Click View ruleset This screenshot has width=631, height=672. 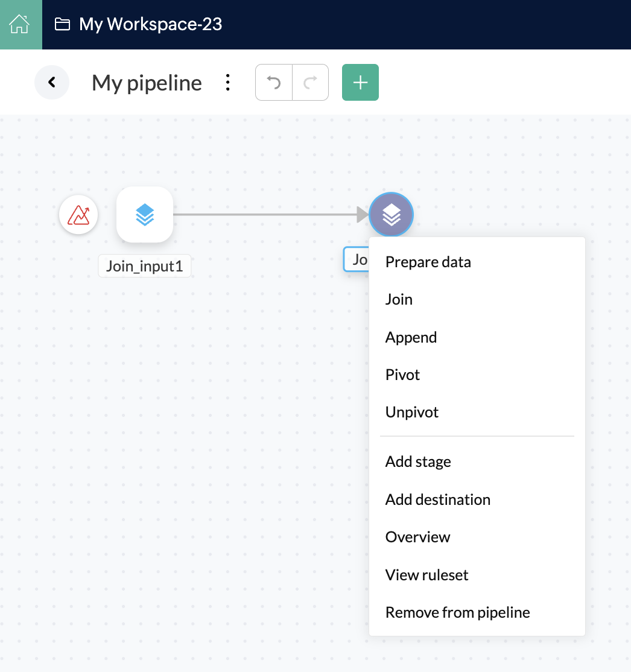426,575
